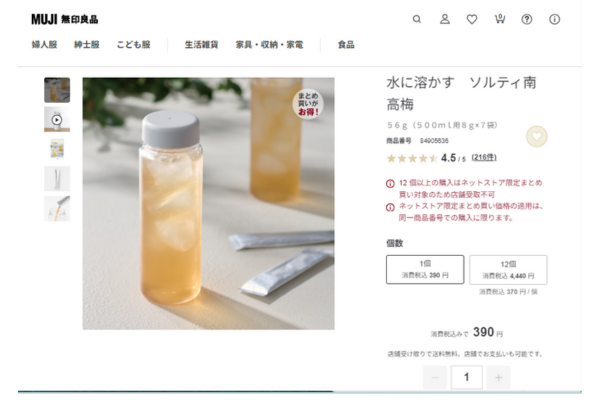The height and width of the screenshot is (400, 600).
Task: Open the 生活雑貨 category
Action: [x=201, y=45]
